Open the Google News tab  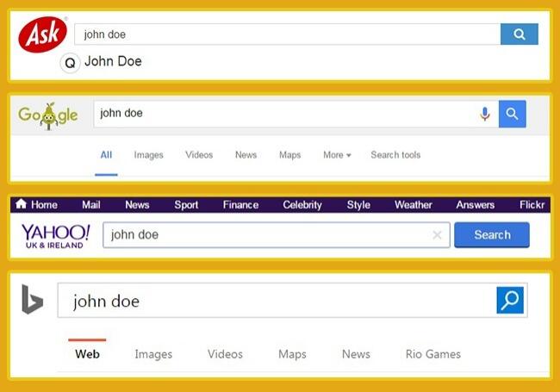[246, 155]
